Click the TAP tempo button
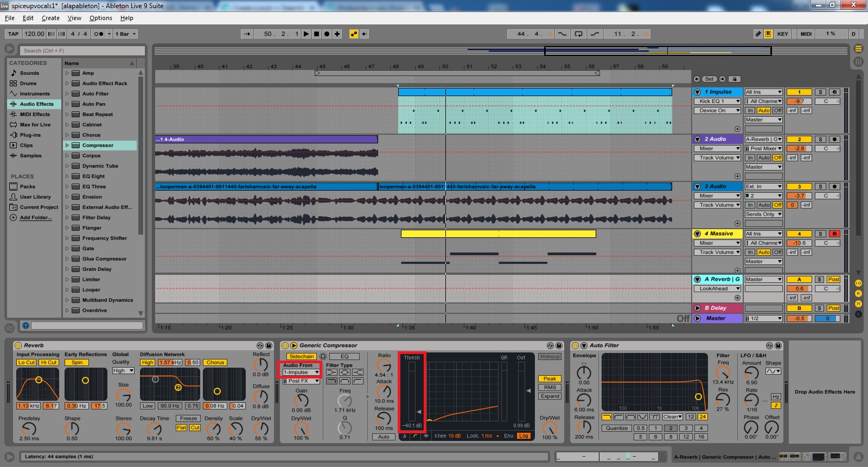The height and width of the screenshot is (467, 868). [x=14, y=34]
